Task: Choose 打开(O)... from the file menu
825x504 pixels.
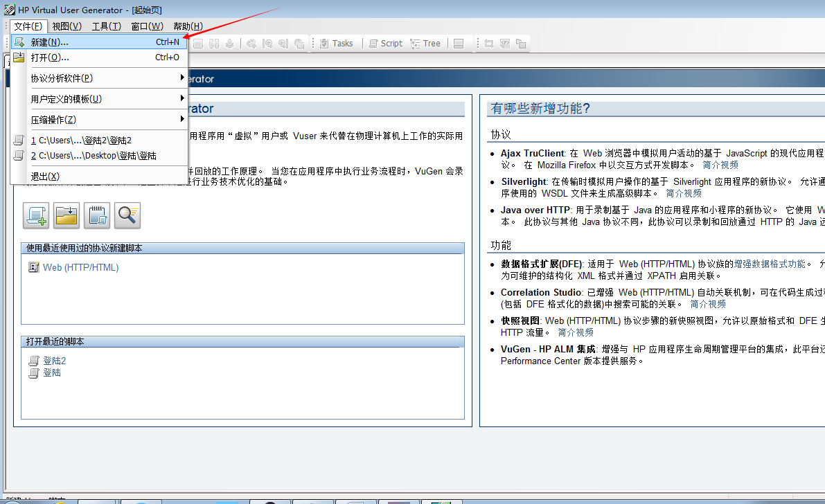Action: 99,57
